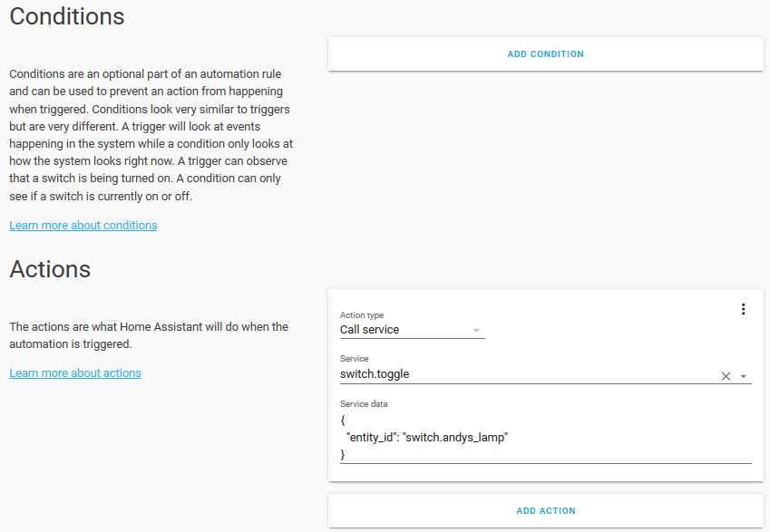The width and height of the screenshot is (770, 532).
Task: Click the Service data field label
Action: coord(364,403)
